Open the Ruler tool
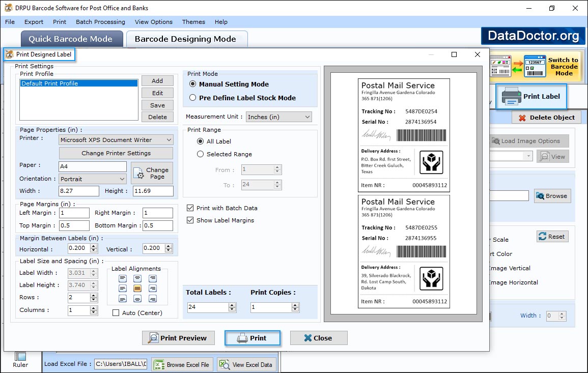The width and height of the screenshot is (588, 373). pyautogui.click(x=20, y=360)
